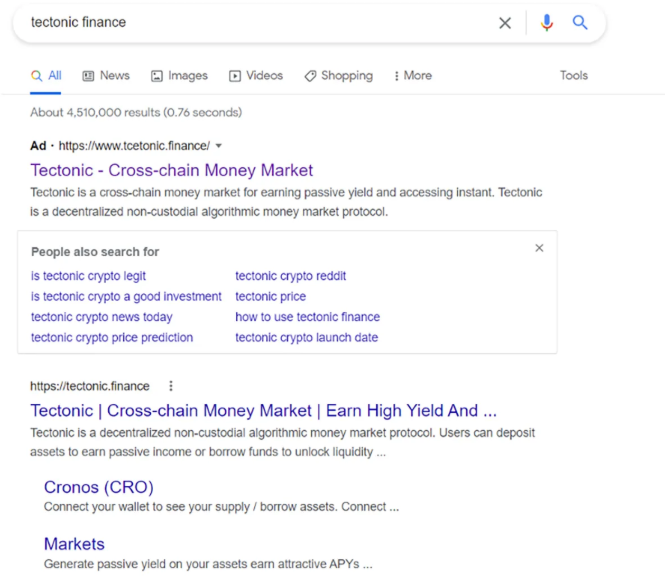Click inside the search query text field
This screenshot has height=577, width=665.
click(x=250, y=22)
